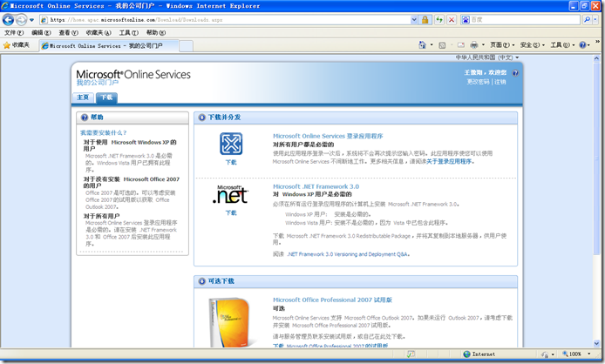
Task: Click .NET Framework 3.0 Redistributable Package link
Action: point(349,236)
